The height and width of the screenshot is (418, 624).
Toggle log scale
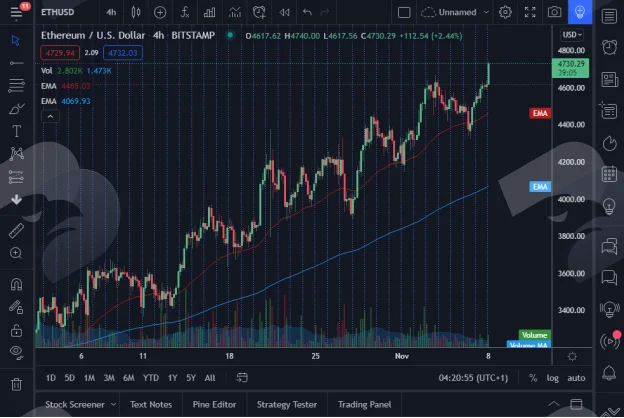(552, 378)
